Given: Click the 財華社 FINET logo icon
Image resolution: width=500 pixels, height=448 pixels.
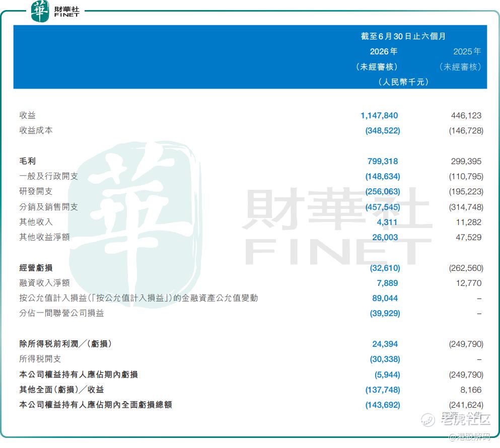Looking at the screenshot, I should coord(40,11).
